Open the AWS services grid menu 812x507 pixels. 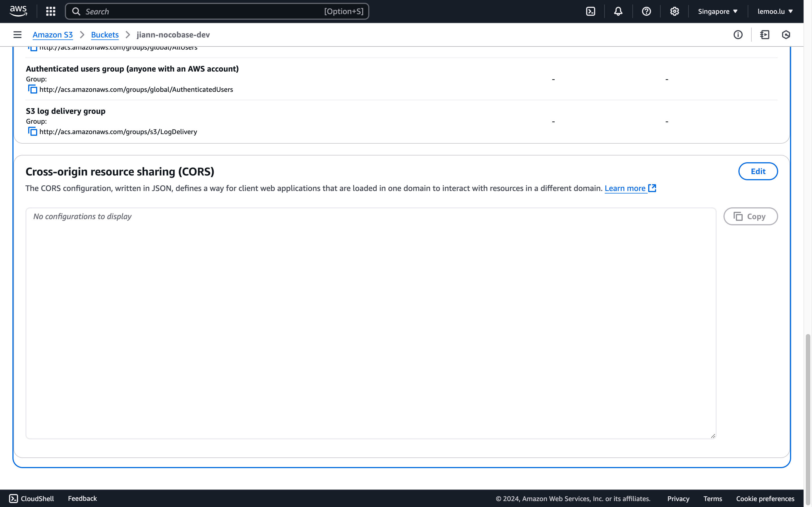tap(51, 11)
